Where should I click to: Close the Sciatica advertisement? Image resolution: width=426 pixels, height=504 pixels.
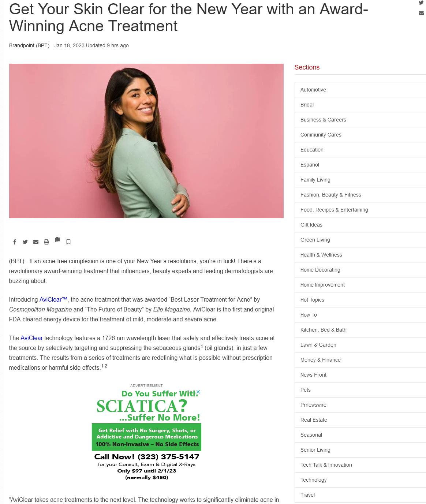coord(198,392)
